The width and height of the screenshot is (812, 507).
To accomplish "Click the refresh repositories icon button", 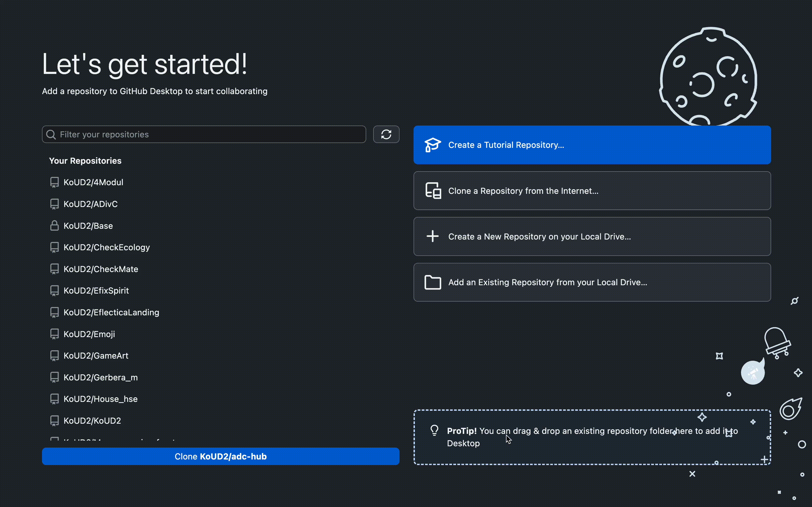I will (386, 134).
